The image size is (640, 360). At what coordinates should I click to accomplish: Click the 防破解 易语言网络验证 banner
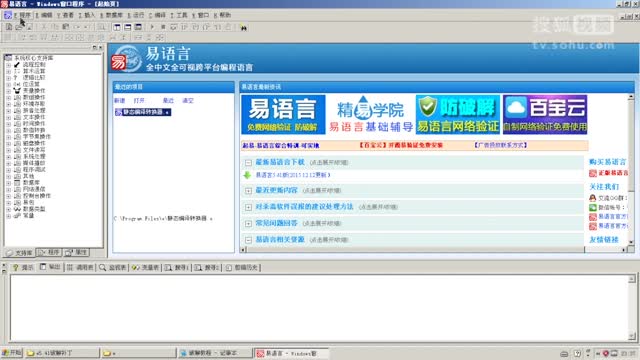(x=458, y=115)
